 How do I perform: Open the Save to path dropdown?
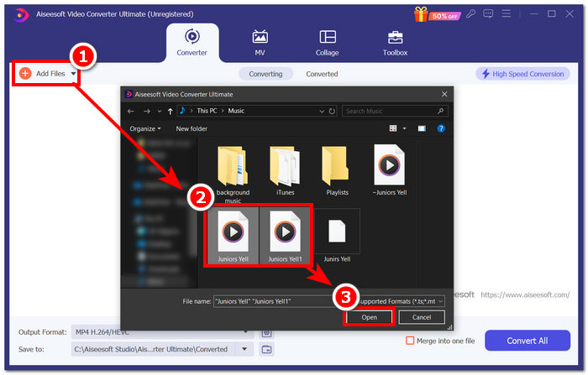coord(244,349)
